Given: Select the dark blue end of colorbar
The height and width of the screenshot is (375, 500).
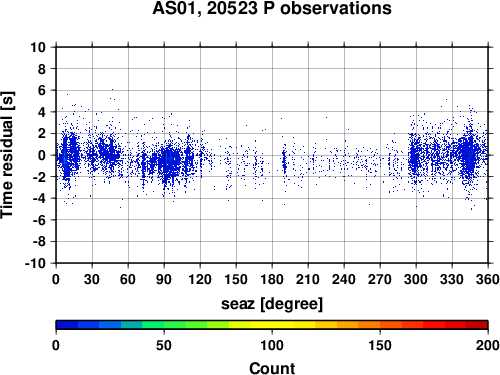Looking at the screenshot, I should [67, 325].
